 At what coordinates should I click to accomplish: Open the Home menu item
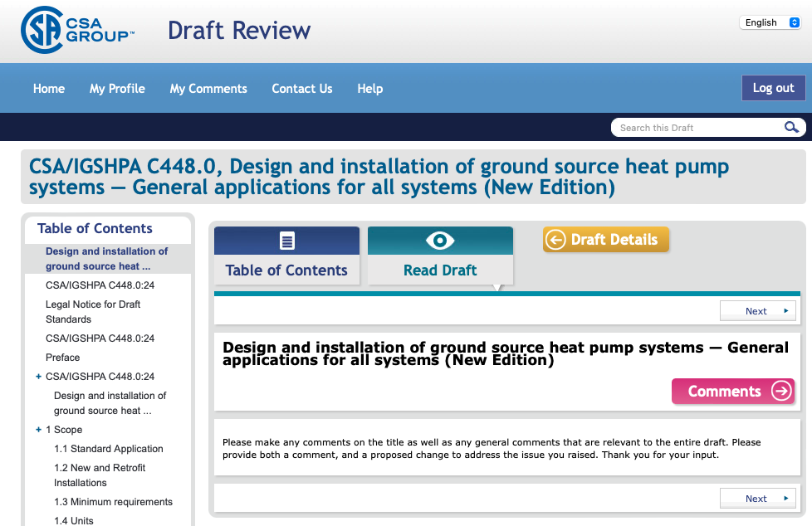tap(49, 89)
